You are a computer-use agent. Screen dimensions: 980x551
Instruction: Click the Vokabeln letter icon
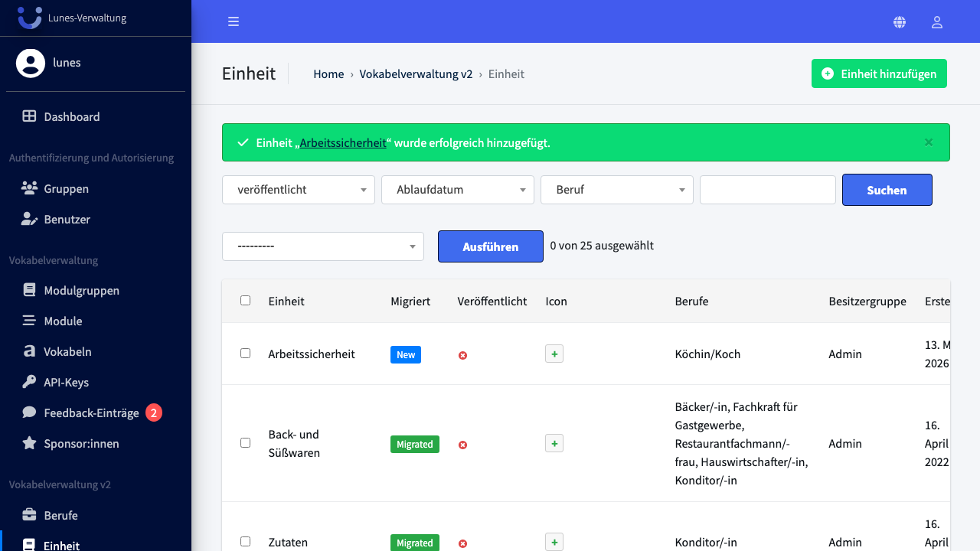(29, 351)
